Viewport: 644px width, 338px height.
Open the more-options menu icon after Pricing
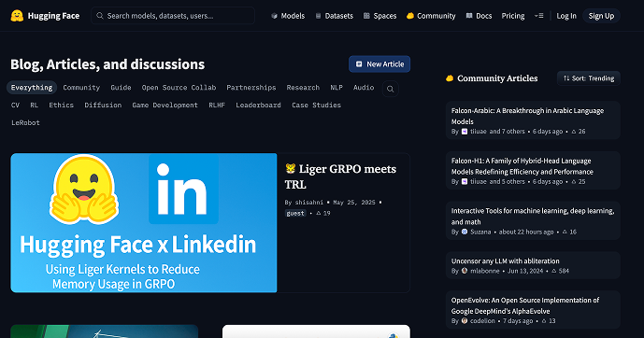[x=539, y=16]
